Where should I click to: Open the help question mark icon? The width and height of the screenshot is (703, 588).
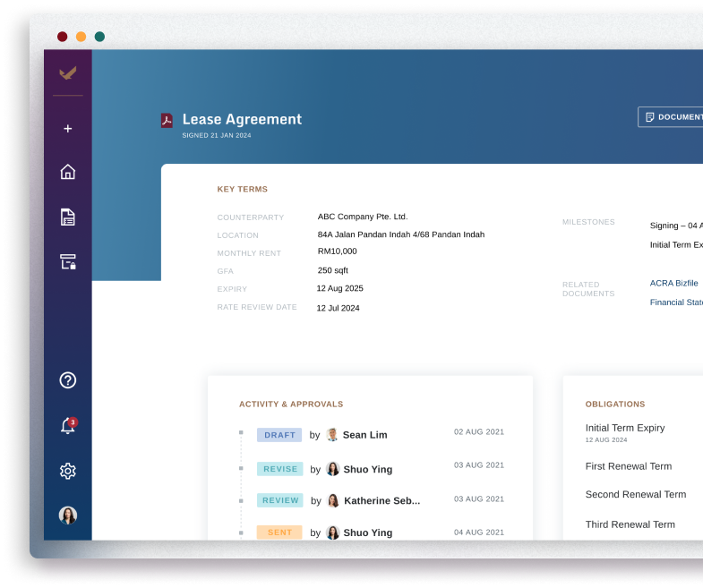pos(68,380)
